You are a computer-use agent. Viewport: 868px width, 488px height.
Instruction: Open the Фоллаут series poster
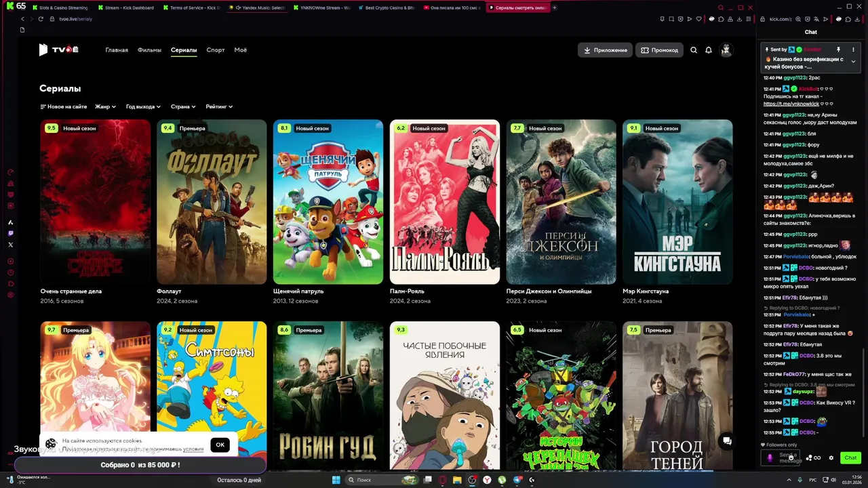click(x=212, y=202)
